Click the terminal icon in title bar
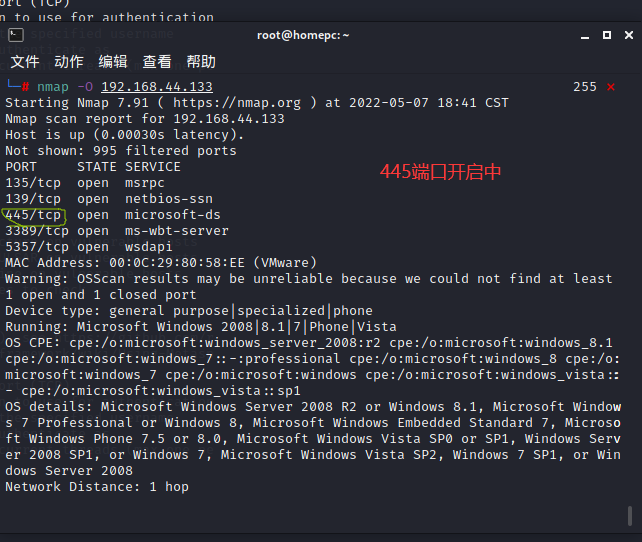Screen dimensions: 642x542 16,35
